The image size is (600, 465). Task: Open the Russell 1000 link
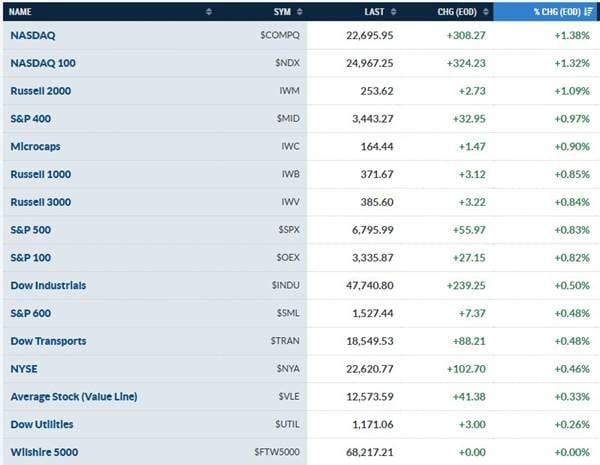point(41,175)
